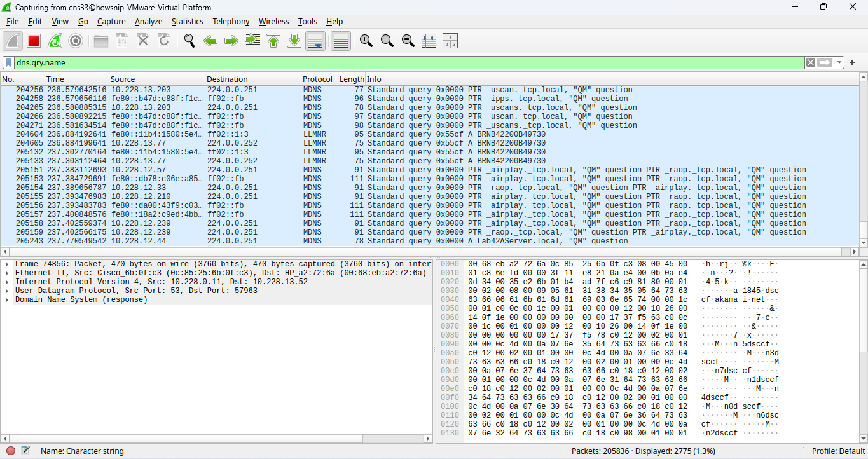
Task: Expand Domain Name System response details
Action: [6, 299]
